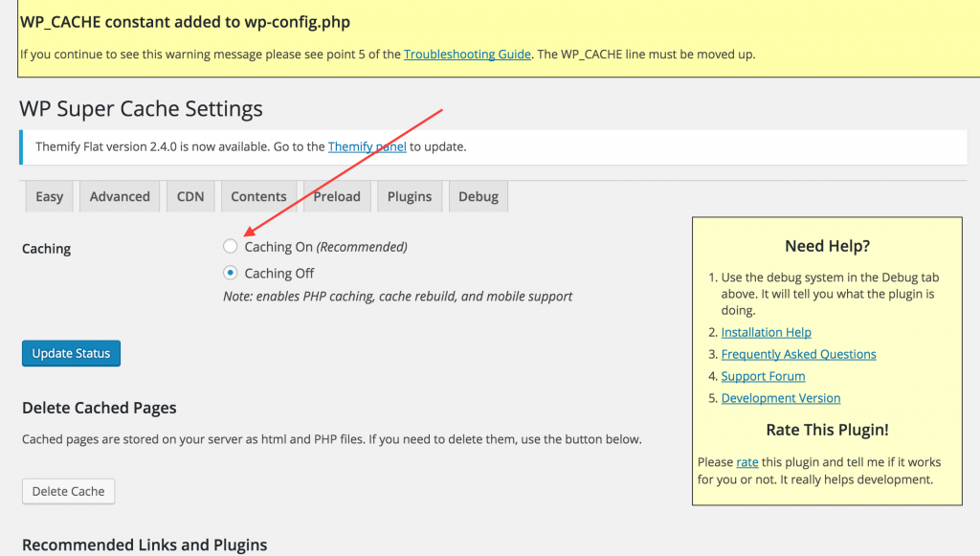Open the CDN tab
This screenshot has width=980, height=556.
pyautogui.click(x=190, y=197)
